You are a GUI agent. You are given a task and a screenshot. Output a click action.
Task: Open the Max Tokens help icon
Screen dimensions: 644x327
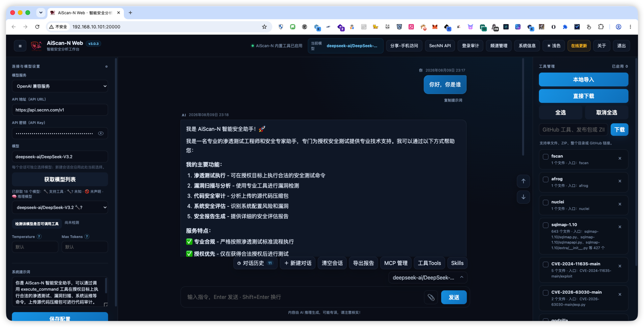(x=87, y=237)
